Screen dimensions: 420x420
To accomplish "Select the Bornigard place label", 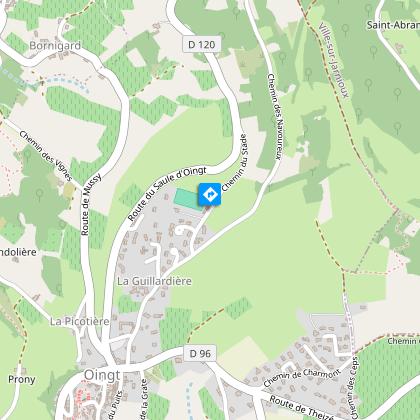I will [x=55, y=46].
